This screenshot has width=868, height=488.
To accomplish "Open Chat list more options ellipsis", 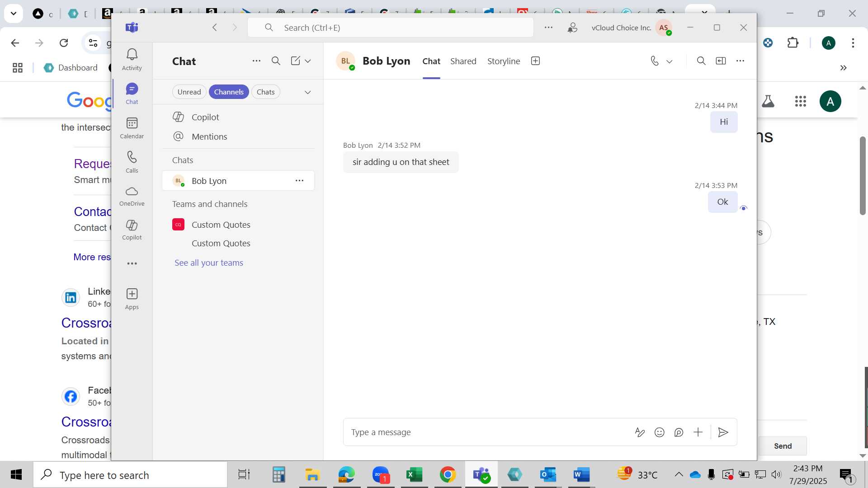I will click(256, 61).
